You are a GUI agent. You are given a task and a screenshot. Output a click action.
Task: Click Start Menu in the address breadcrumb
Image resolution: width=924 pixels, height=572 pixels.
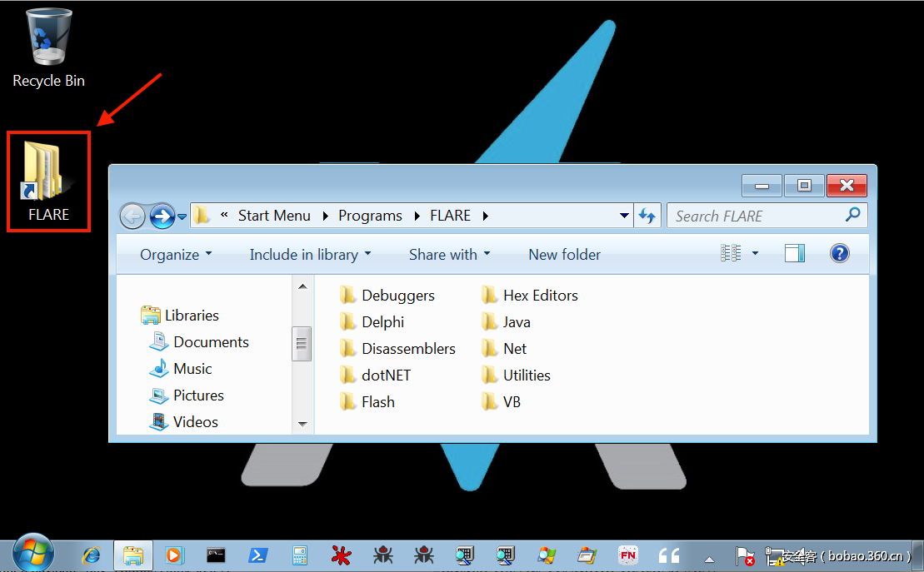click(273, 216)
